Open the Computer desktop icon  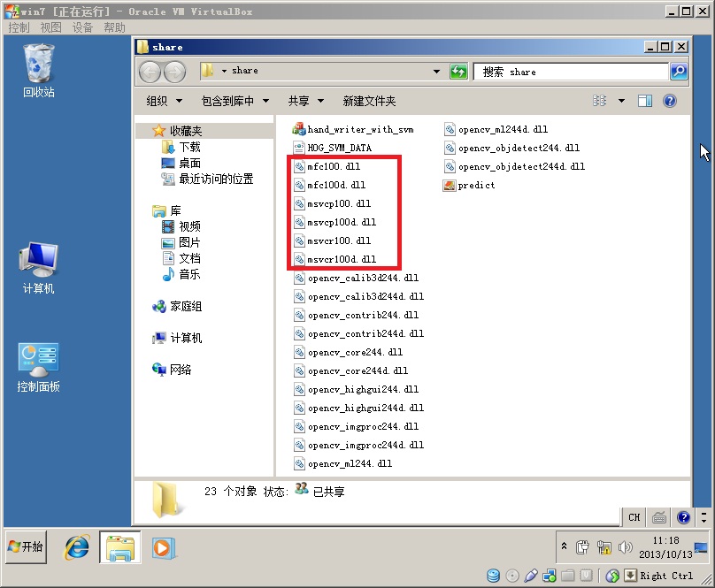[38, 268]
